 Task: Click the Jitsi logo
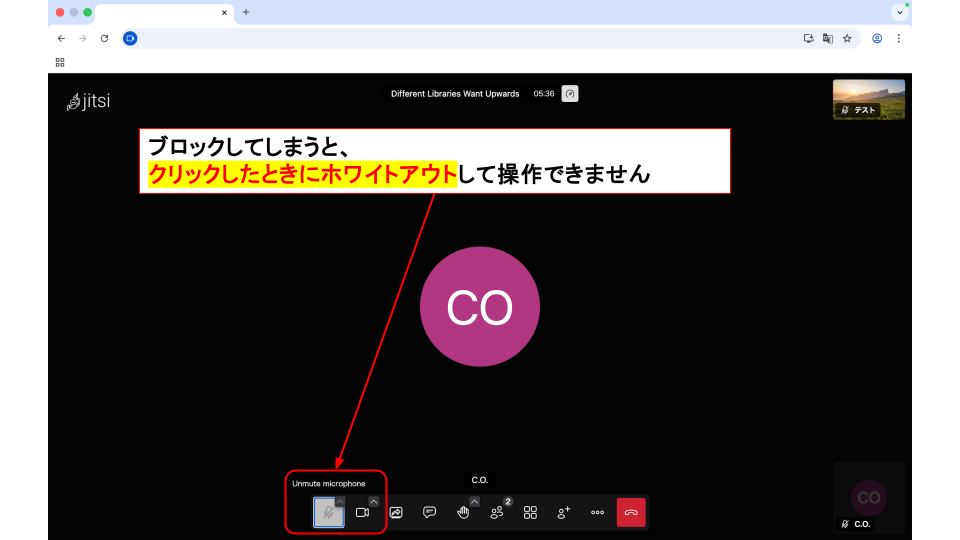click(x=88, y=102)
